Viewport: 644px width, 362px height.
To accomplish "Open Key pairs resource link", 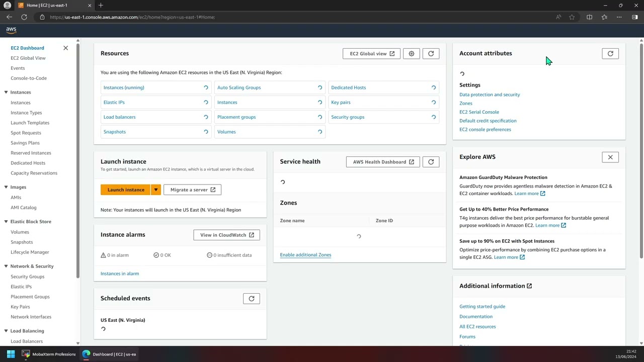I will pos(341,102).
